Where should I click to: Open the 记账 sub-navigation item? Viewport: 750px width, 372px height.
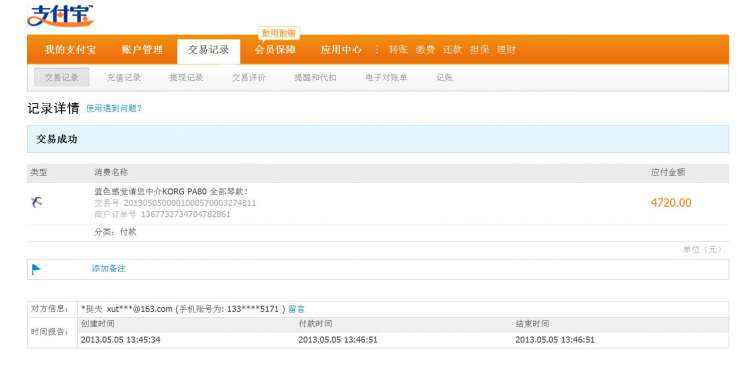point(444,77)
